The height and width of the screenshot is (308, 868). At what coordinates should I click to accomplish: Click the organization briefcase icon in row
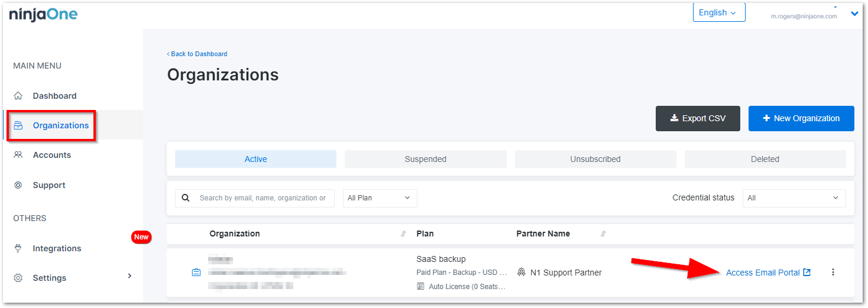point(196,273)
